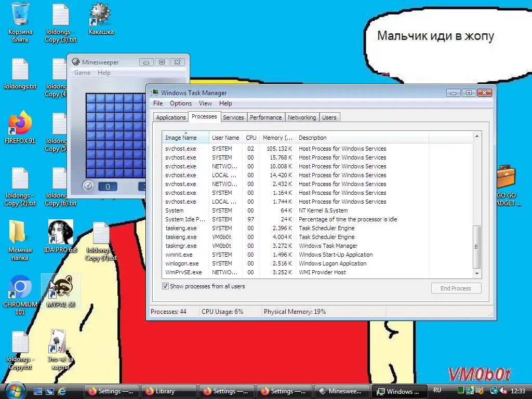The width and height of the screenshot is (532, 399).
Task: Click the RU language indicator in taskbar
Action: (437, 390)
